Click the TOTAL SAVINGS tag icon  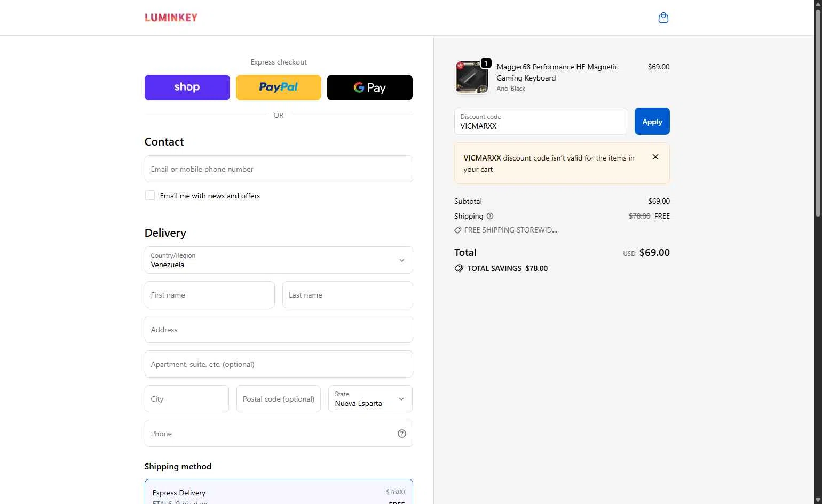tap(459, 268)
